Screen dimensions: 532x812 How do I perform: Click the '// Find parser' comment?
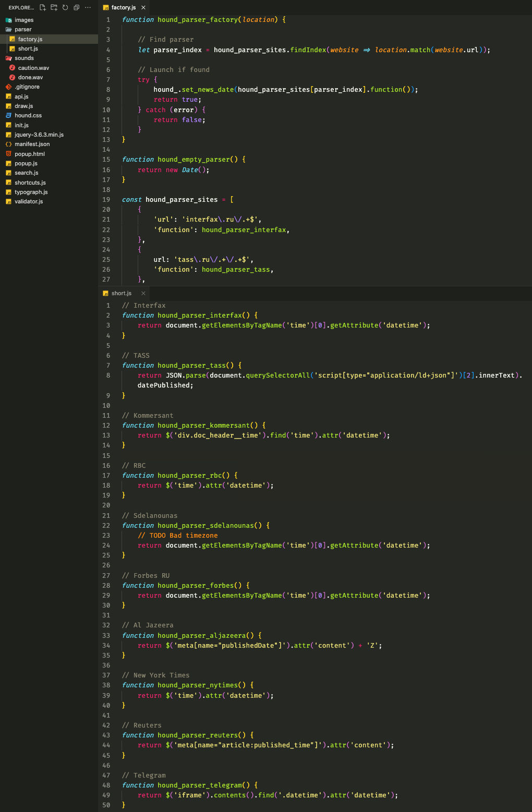(x=166, y=40)
